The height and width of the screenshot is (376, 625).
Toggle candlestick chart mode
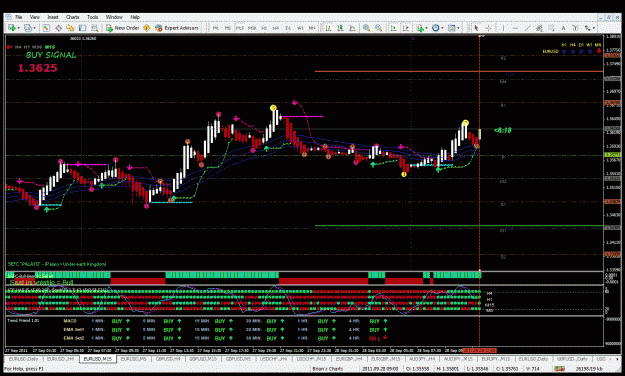(x=340, y=28)
